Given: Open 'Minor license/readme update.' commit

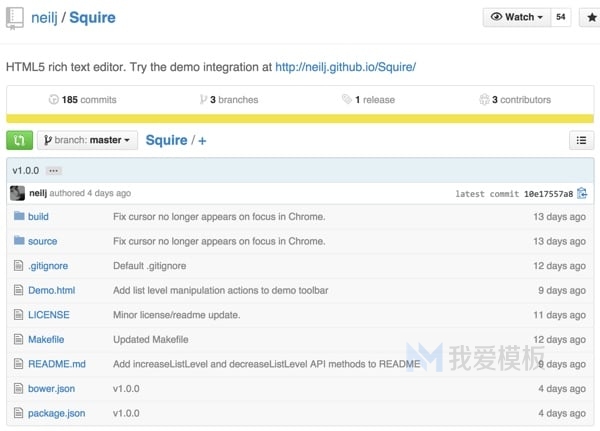Looking at the screenshot, I should click(177, 315).
